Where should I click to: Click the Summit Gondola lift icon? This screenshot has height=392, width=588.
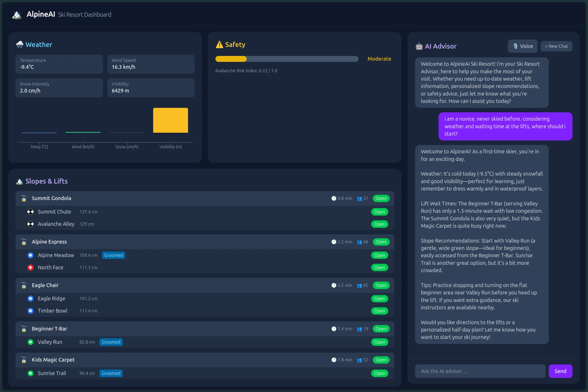coord(24,198)
